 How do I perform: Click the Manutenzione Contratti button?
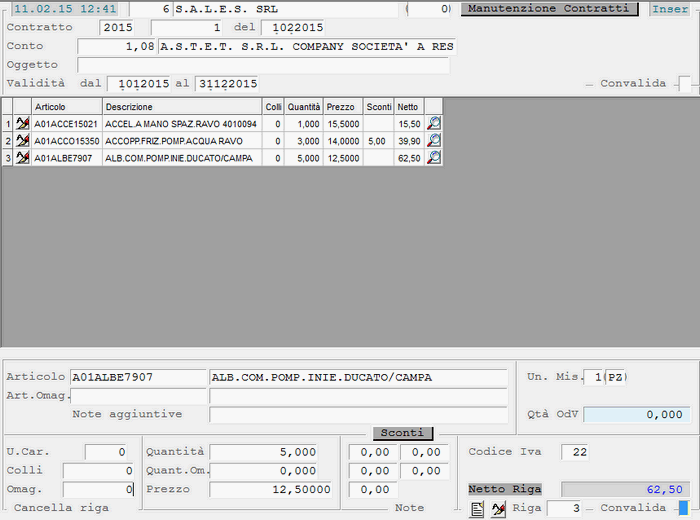tap(549, 9)
